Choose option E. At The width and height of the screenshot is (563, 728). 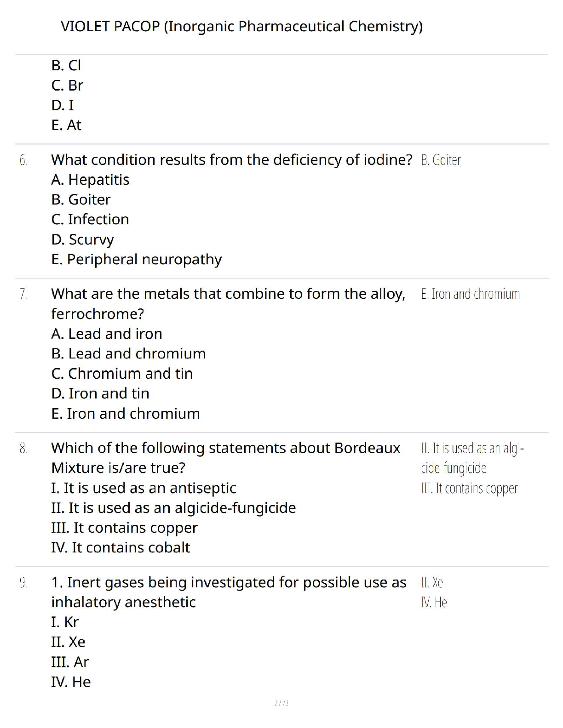66,125
